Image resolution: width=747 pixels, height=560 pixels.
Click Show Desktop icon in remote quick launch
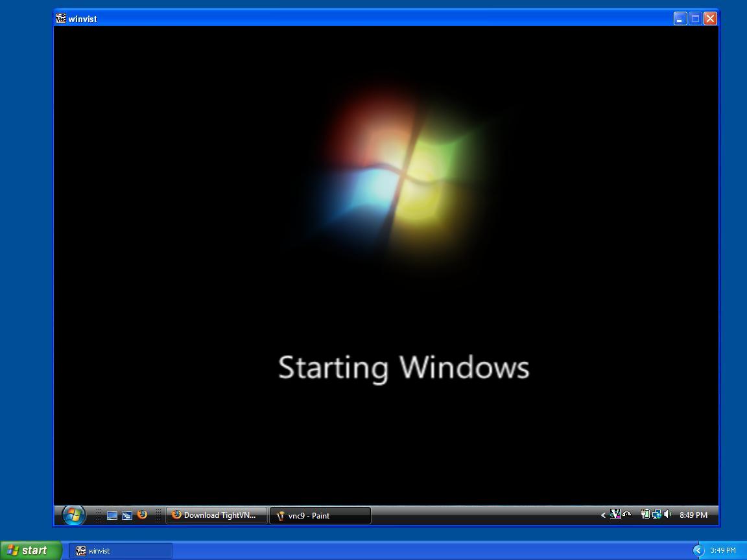(112, 515)
